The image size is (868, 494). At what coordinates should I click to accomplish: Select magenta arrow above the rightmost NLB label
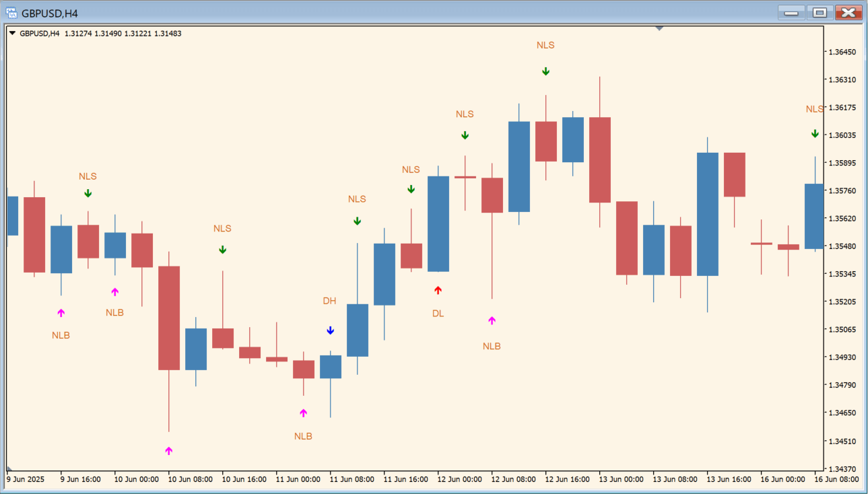(492, 320)
